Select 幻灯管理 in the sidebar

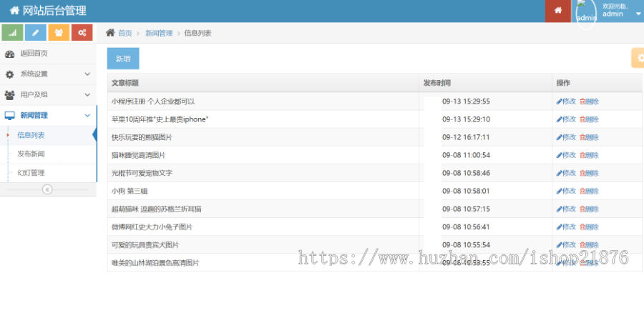click(31, 172)
